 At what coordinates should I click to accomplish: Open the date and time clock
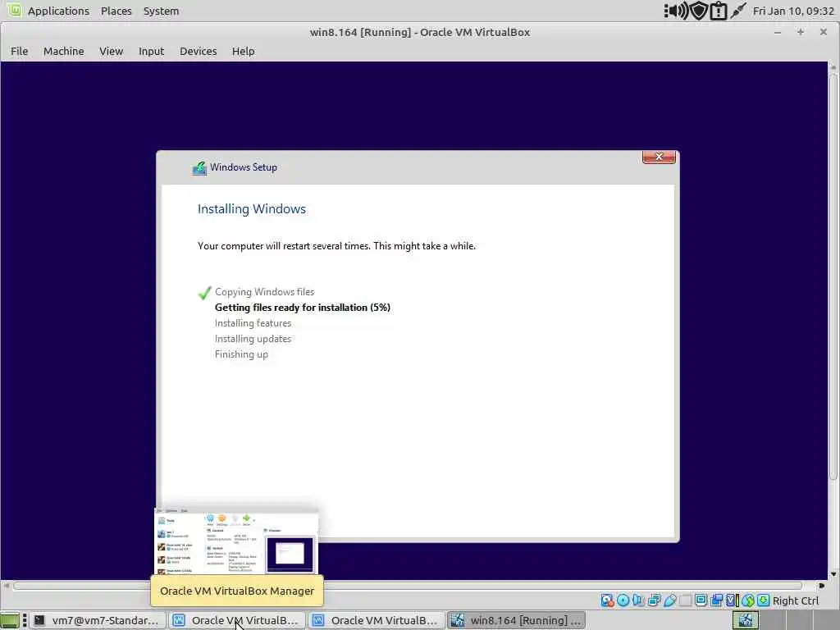pyautogui.click(x=793, y=11)
